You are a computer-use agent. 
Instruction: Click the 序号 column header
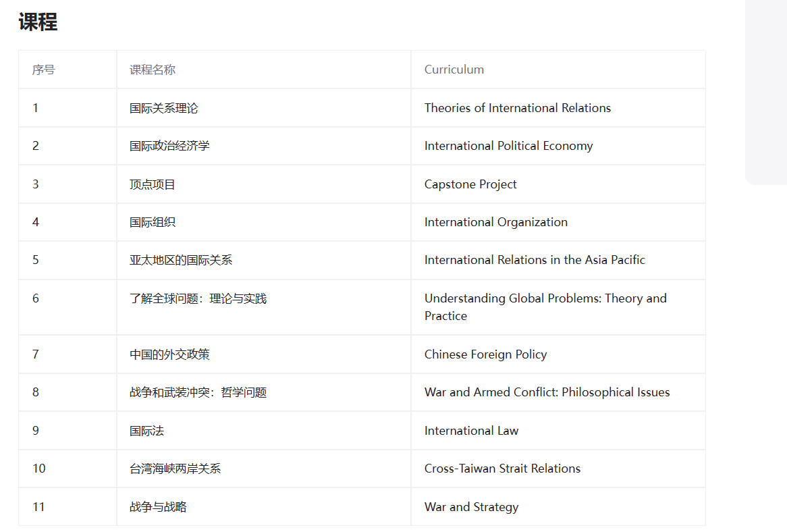click(43, 70)
